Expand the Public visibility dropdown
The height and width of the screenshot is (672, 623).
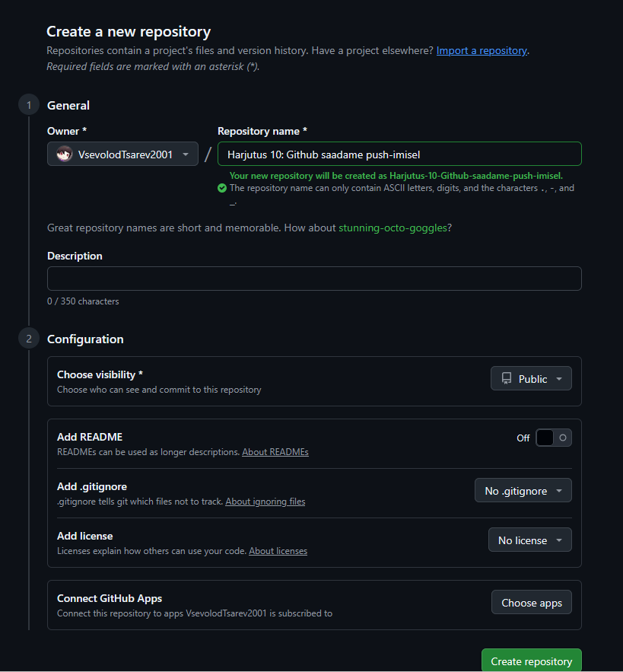point(531,379)
